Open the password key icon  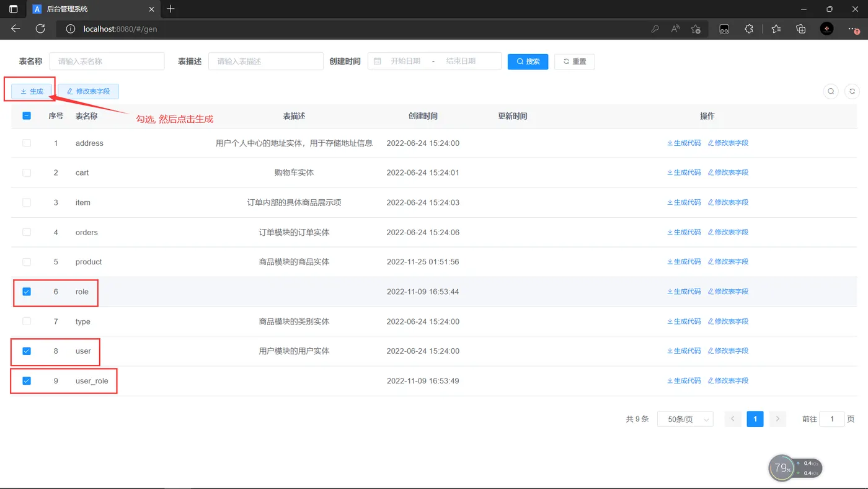[655, 29]
